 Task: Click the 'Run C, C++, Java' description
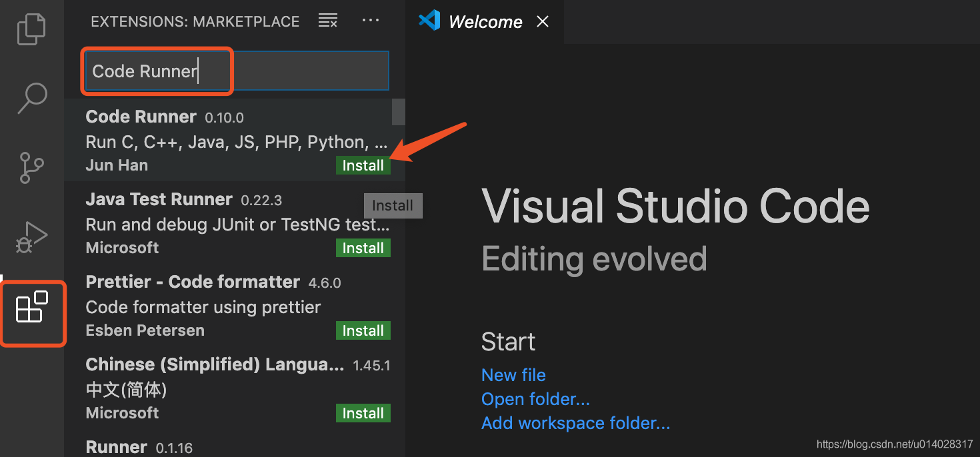[x=237, y=142]
